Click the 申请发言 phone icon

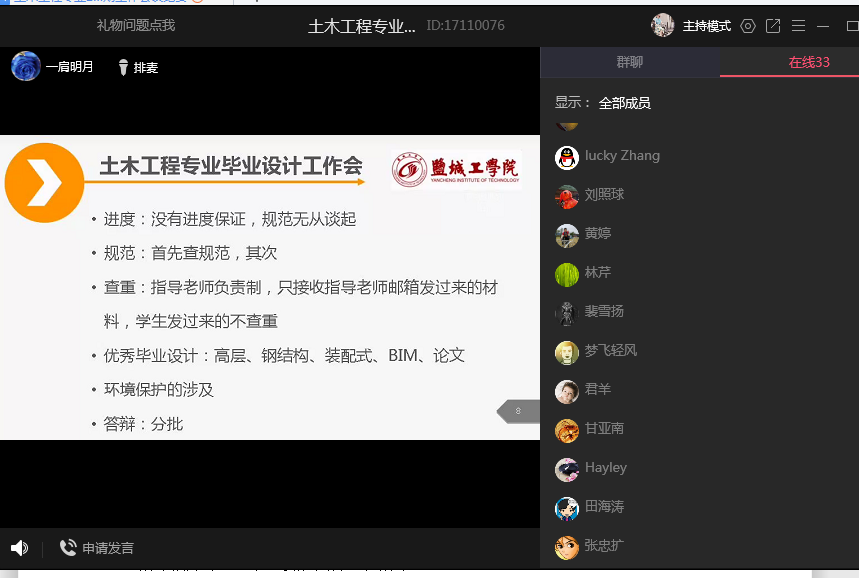click(68, 548)
